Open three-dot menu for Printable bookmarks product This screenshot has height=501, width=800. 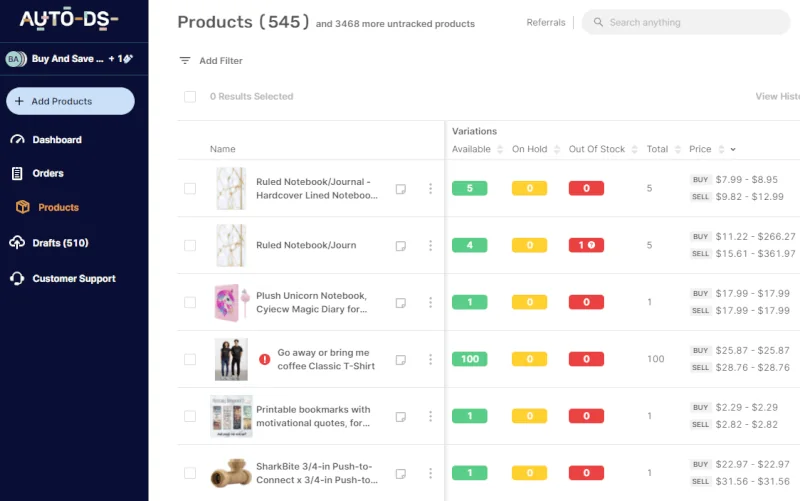[430, 416]
